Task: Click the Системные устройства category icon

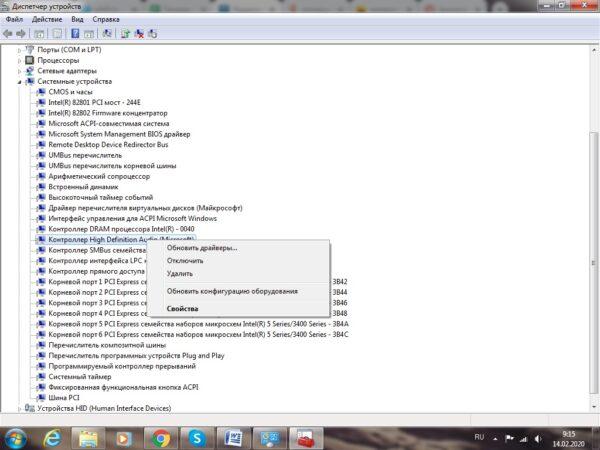Action: point(29,81)
